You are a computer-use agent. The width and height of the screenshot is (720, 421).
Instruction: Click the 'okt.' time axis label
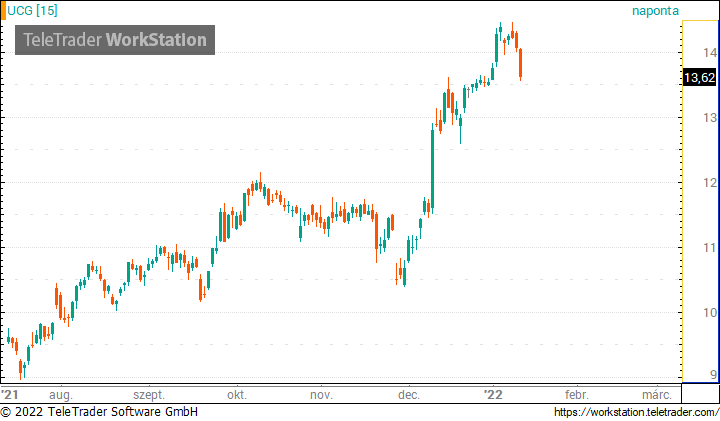[x=237, y=395]
